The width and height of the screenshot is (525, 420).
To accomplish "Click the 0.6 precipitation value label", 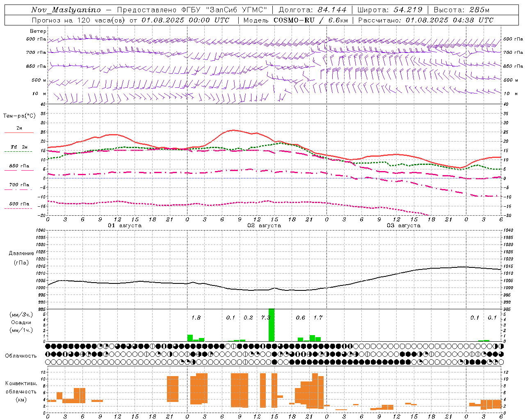I will click(301, 317).
